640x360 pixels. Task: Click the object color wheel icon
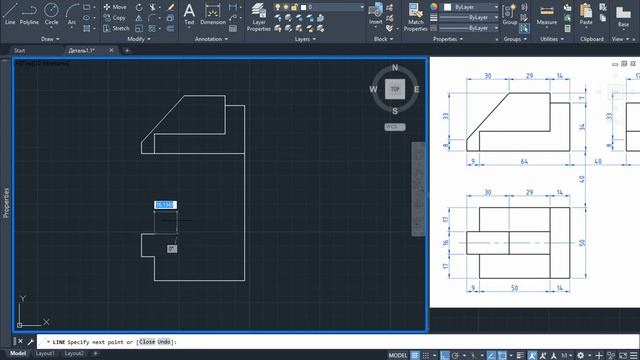[433, 7]
